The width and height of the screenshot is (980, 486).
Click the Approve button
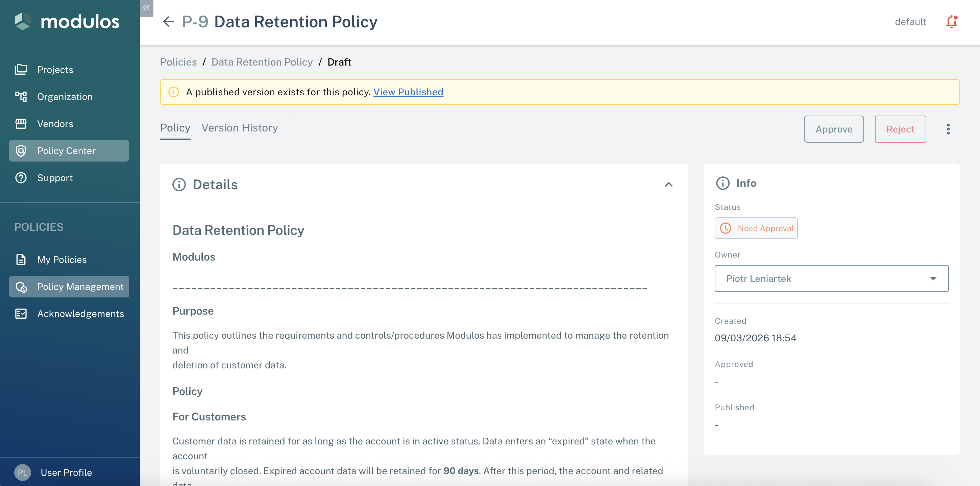834,129
